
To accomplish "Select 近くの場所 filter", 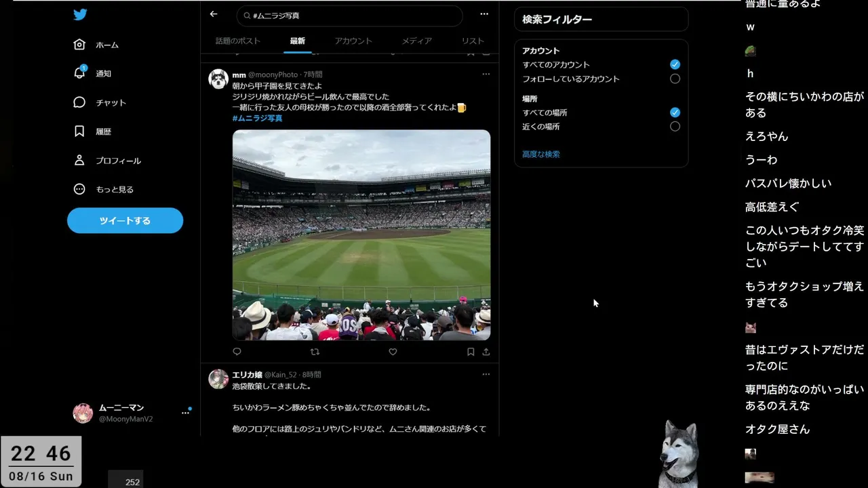I will tap(675, 126).
